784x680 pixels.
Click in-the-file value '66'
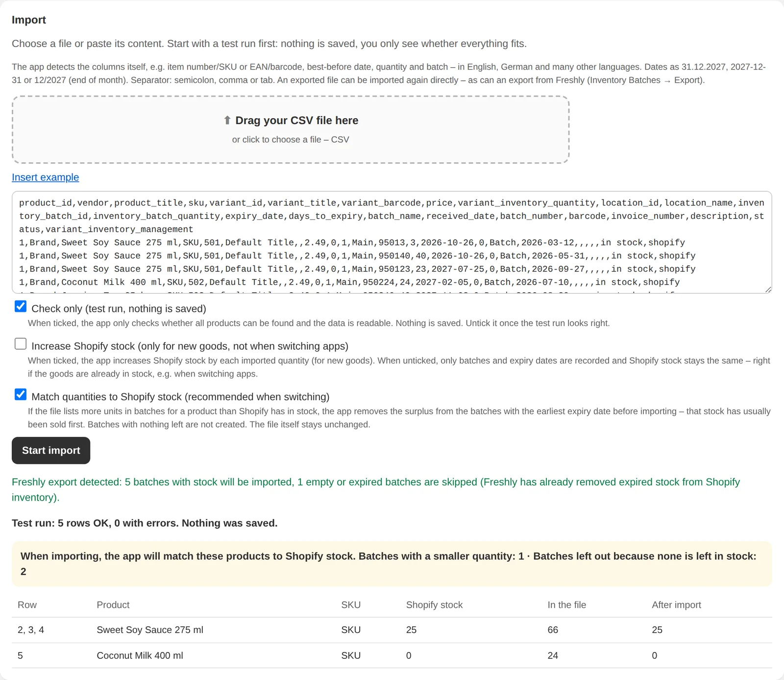[553, 630]
